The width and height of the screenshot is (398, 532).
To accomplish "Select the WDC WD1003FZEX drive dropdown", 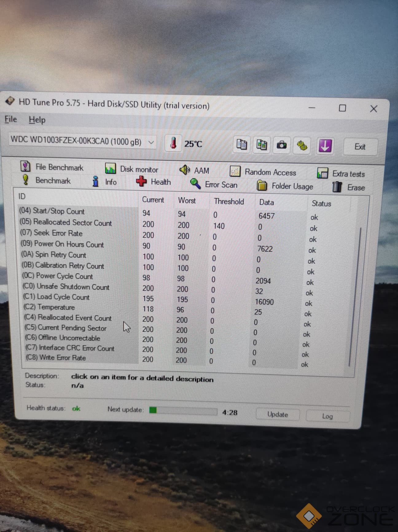I will pyautogui.click(x=82, y=142).
